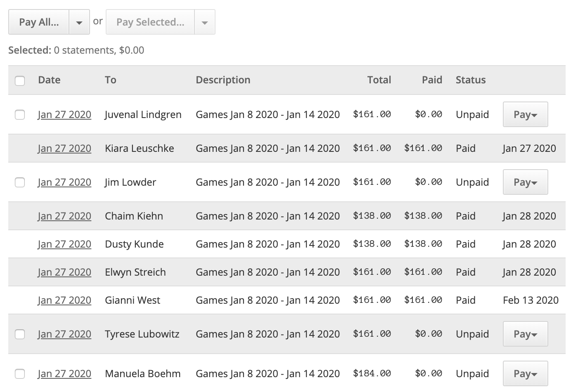The image size is (578, 392).
Task: Click the Pay All... button
Action: [39, 22]
